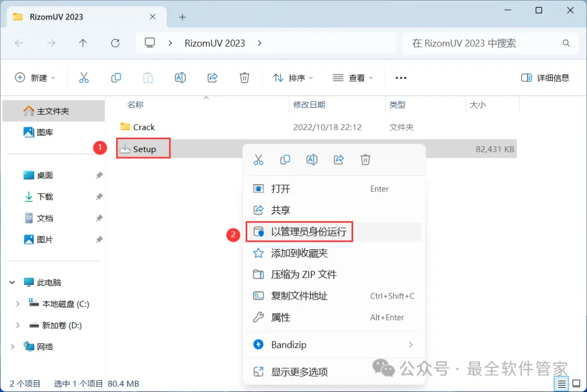587x392 pixels.
Task: Choose 复制文件地址 in the context menu
Action: (x=334, y=296)
